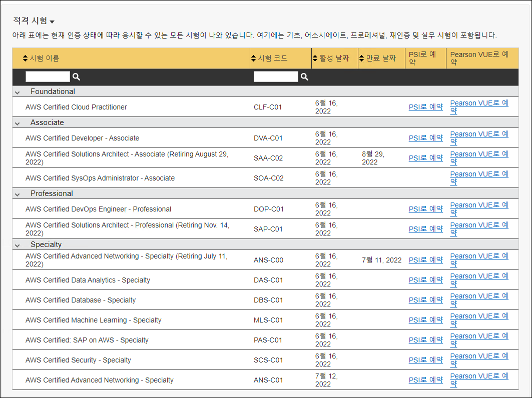Book Developer Associate with Pearson VUE
Screen dimensions: 532x398
479,138
